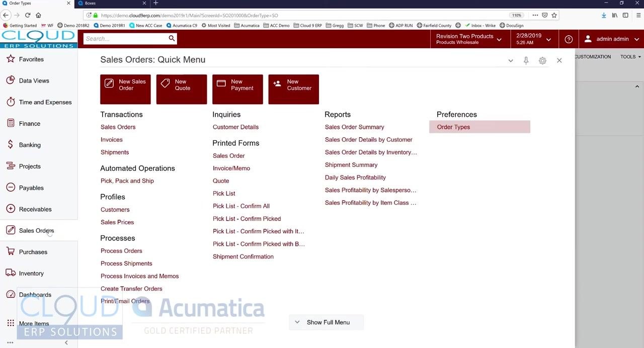Open Shipment Summary report
This screenshot has width=644, height=348.
point(351,165)
